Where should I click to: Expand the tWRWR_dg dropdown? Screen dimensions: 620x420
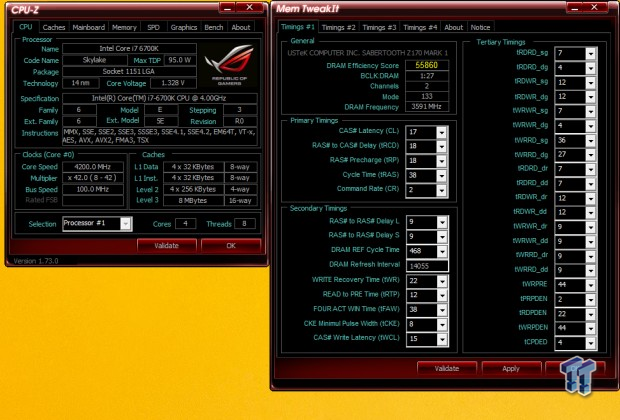point(590,126)
